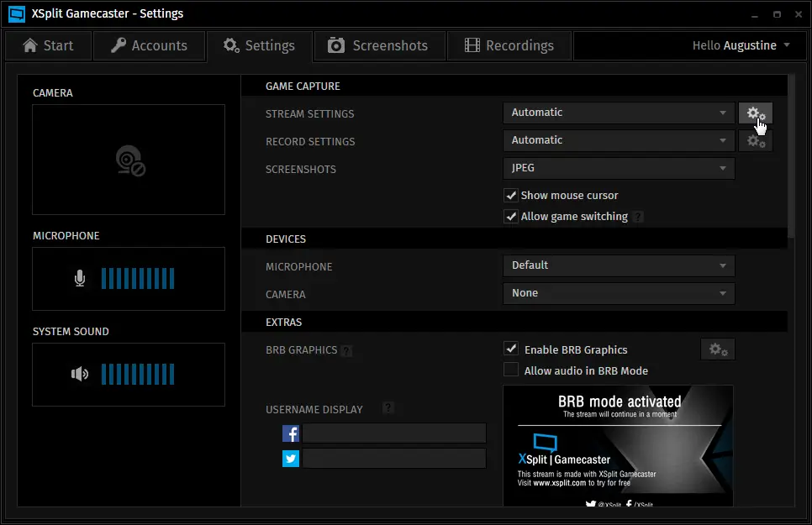Open the Screenshots JPEG format dropdown
812x525 pixels.
(619, 168)
